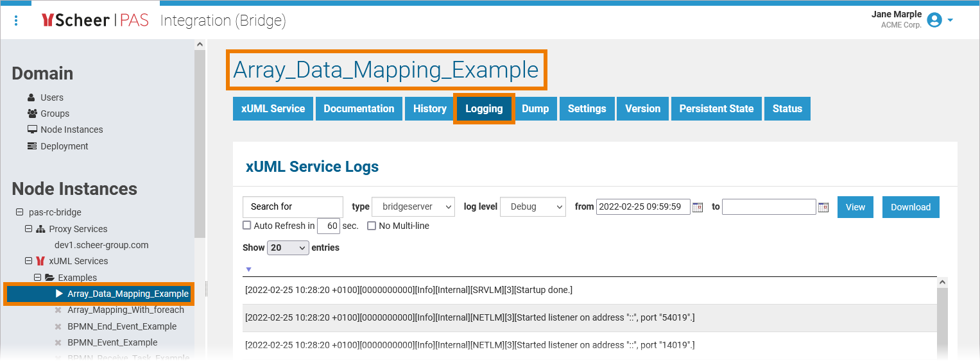Click the sort arrow above the log list
Viewport: 980px width, 361px height.
pos(249,269)
